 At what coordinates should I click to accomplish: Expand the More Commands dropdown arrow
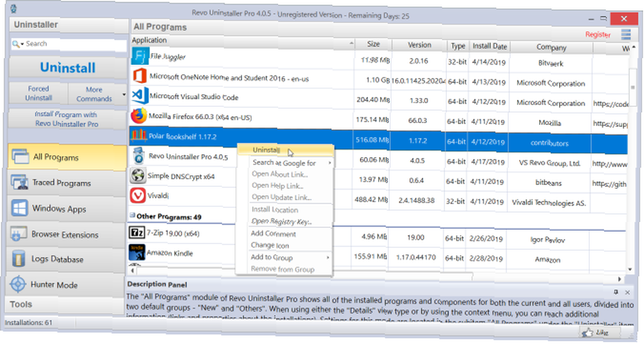pyautogui.click(x=124, y=95)
